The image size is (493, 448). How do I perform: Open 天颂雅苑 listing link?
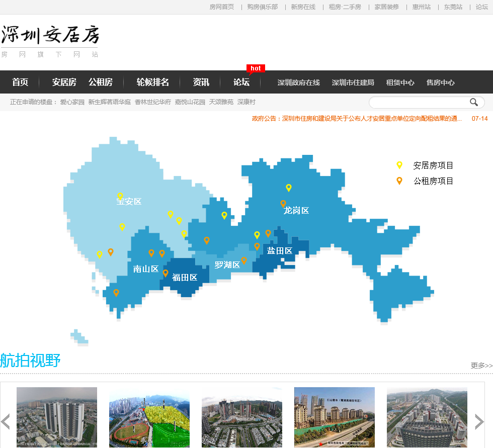click(221, 102)
